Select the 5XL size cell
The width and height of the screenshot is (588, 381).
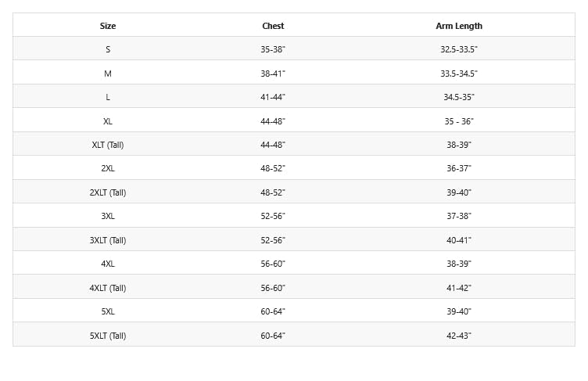[x=108, y=311]
